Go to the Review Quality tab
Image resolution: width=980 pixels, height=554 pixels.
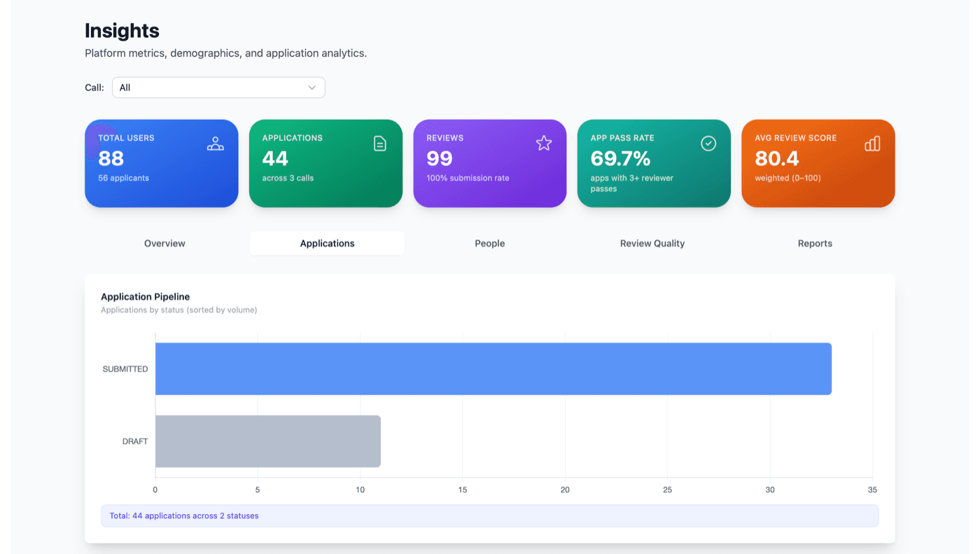[x=652, y=244]
